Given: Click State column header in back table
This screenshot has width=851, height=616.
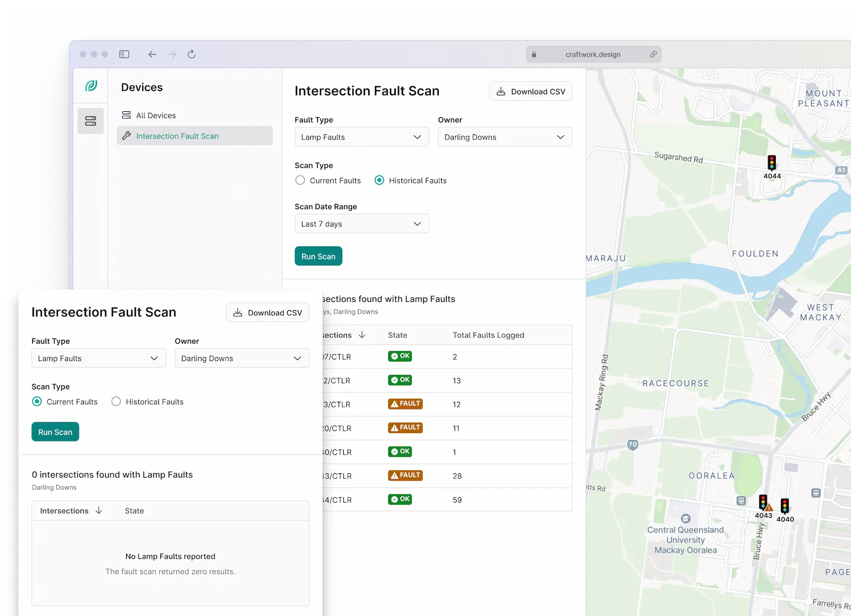Looking at the screenshot, I should [x=397, y=335].
